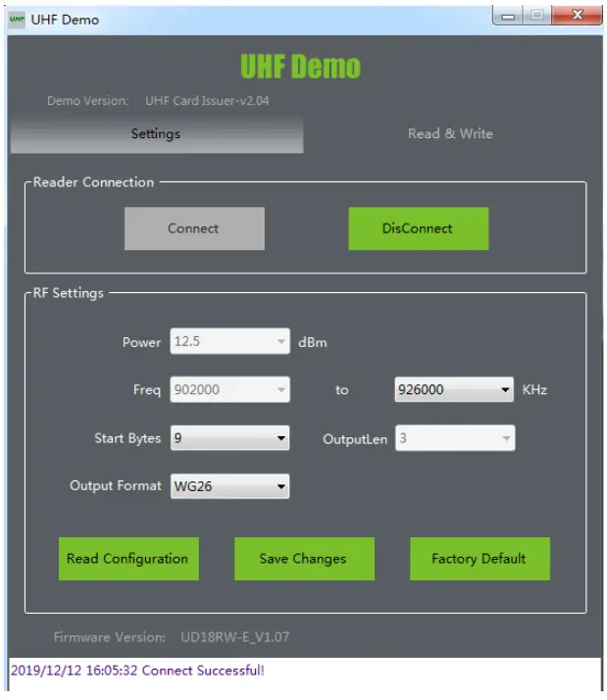
Task: Click the green UHF Demo heading
Action: pos(300,67)
